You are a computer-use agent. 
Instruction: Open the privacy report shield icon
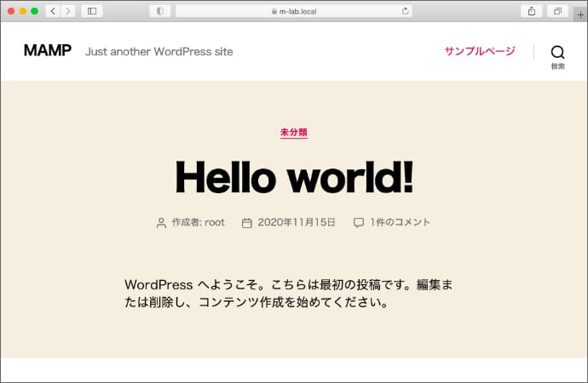point(159,11)
